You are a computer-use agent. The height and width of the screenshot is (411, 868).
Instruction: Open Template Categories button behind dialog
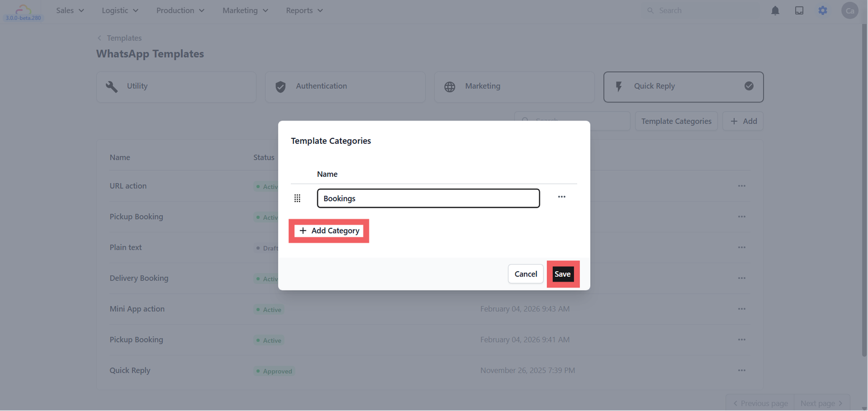coord(676,121)
